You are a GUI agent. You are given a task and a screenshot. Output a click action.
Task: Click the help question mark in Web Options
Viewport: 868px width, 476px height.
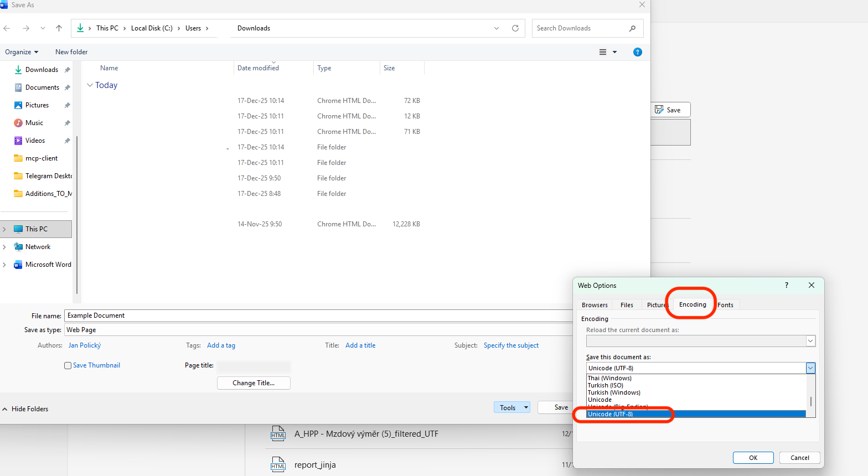786,285
